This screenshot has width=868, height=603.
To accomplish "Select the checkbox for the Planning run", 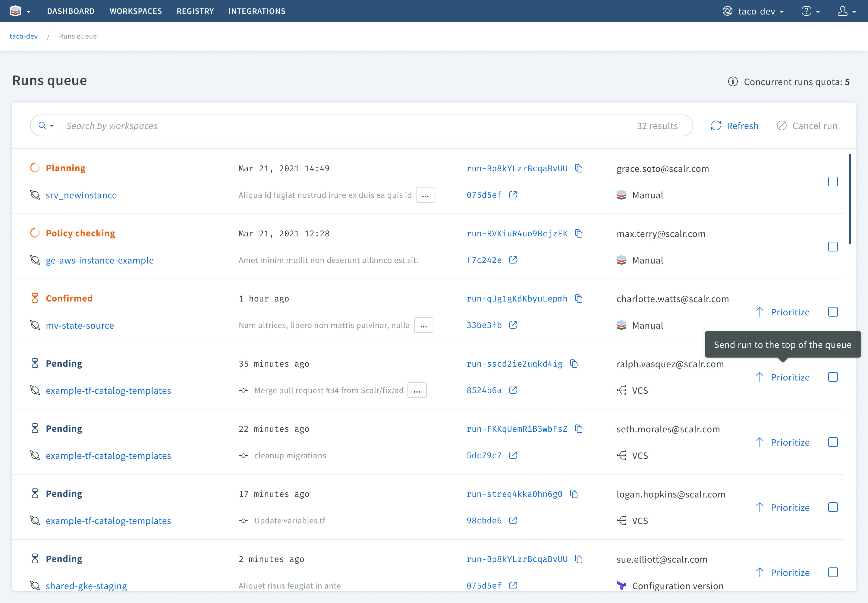I will (x=833, y=182).
